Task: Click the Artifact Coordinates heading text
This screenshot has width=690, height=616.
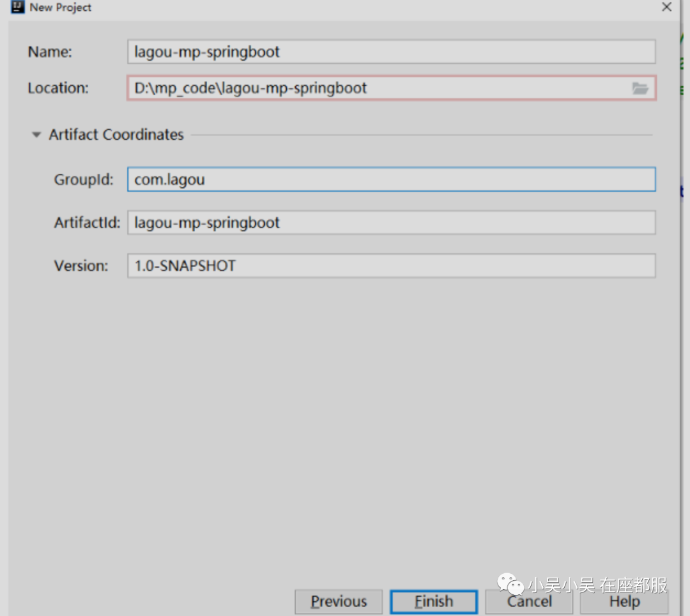Action: coord(116,135)
